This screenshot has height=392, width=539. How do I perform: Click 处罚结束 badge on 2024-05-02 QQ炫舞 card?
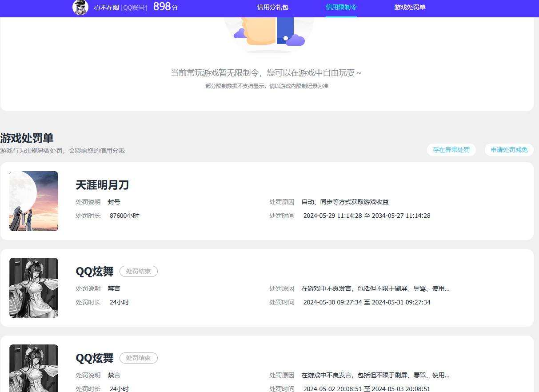pos(139,358)
